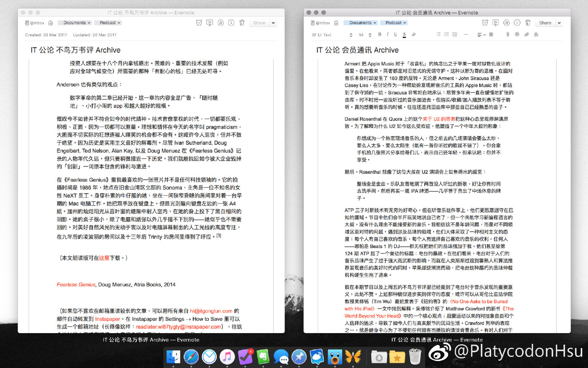Set a reminder in the 会员通讯 note window

(x=485, y=23)
